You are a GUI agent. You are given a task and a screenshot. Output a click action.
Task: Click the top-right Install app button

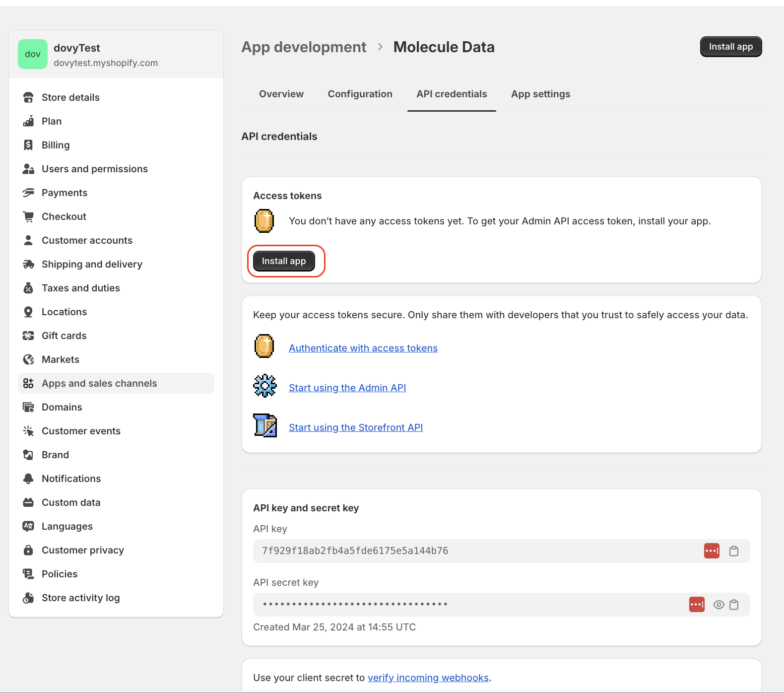coord(730,47)
